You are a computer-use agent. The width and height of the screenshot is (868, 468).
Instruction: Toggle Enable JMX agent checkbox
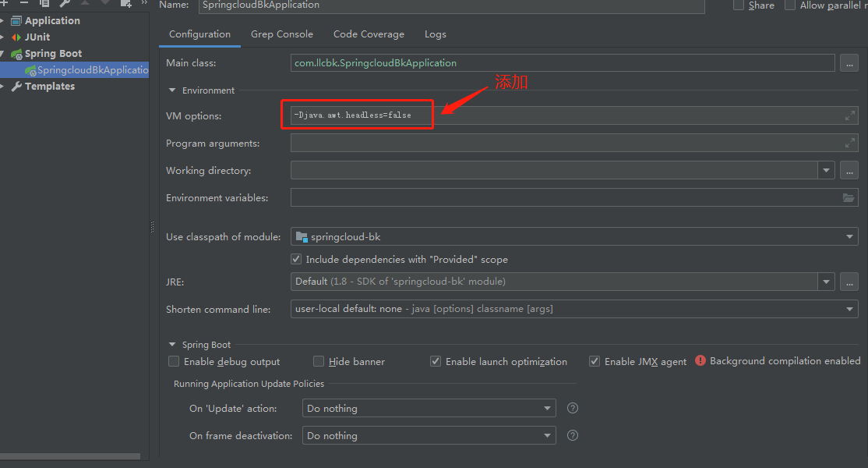pos(595,362)
